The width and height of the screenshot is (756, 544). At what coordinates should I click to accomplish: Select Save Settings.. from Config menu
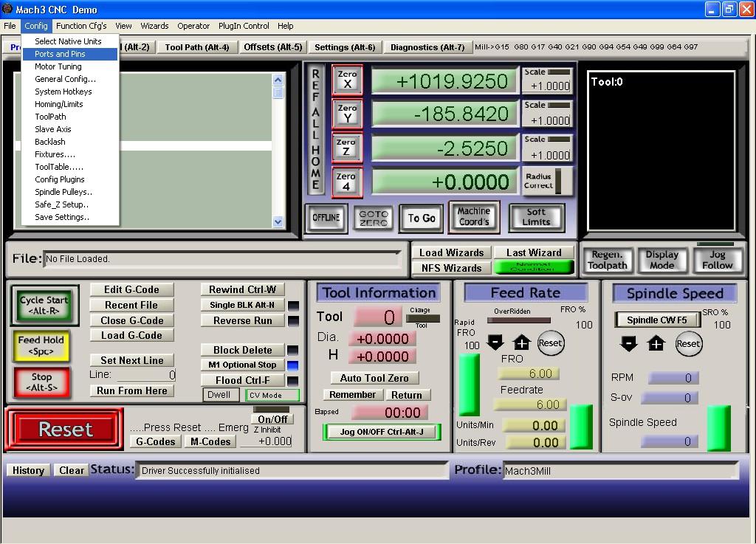tap(70, 217)
